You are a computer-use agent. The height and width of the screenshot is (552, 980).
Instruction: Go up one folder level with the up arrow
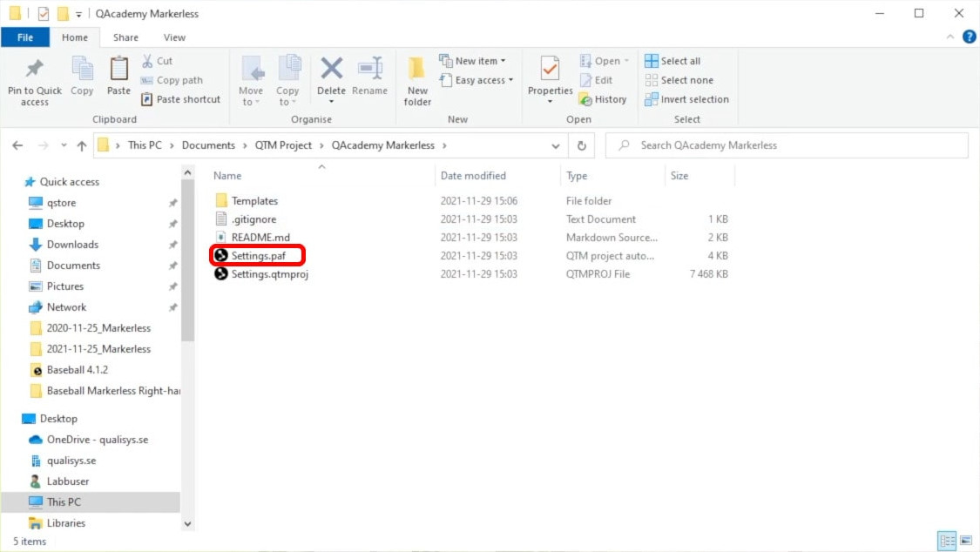point(82,145)
